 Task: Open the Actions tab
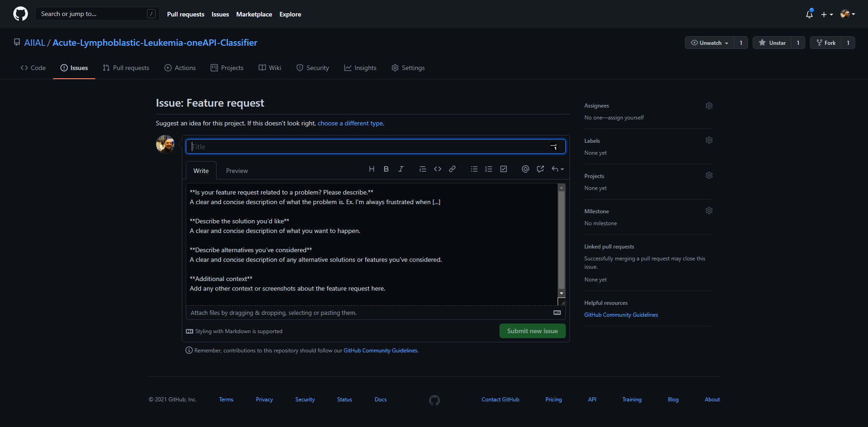point(180,68)
